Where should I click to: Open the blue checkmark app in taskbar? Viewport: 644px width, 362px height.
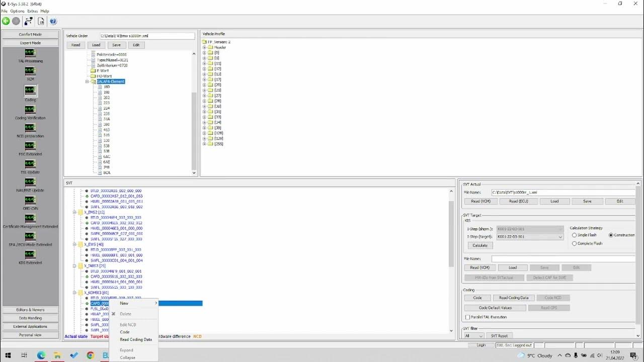tap(74, 355)
